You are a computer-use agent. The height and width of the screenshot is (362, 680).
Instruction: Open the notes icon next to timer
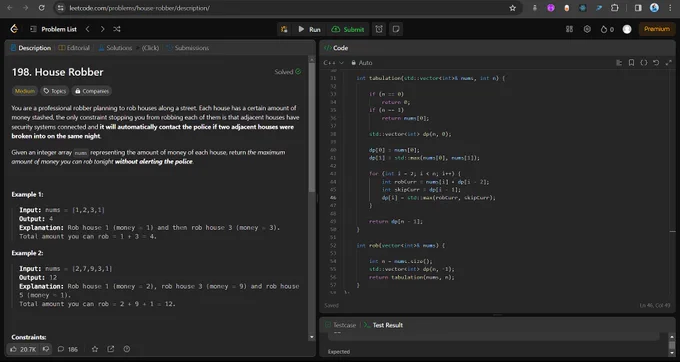396,29
